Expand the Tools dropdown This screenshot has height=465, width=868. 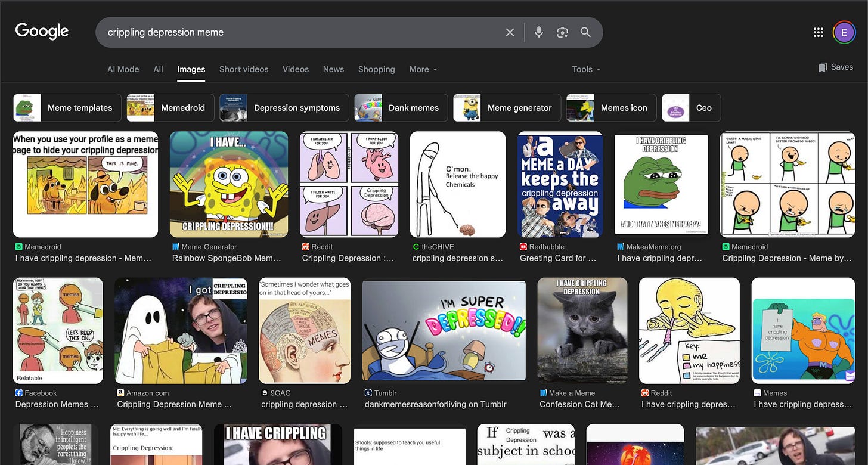click(586, 69)
